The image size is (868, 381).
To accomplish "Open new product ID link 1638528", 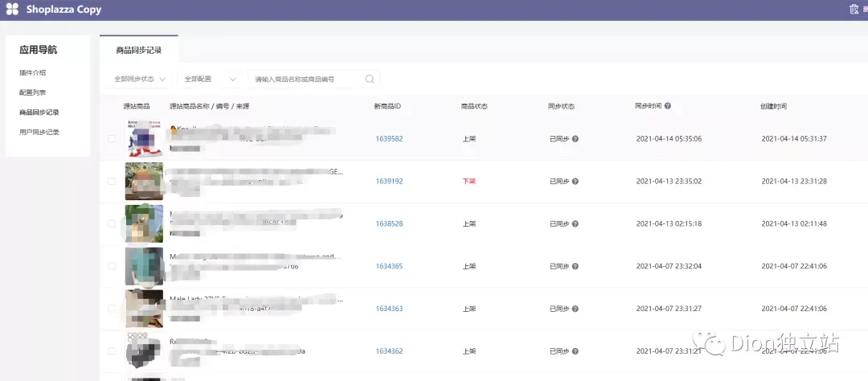I will point(389,223).
